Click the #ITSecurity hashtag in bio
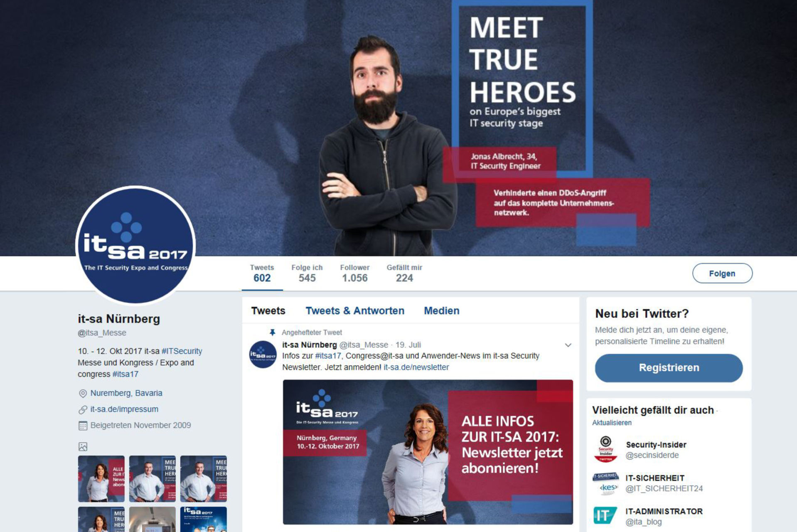 (x=182, y=351)
